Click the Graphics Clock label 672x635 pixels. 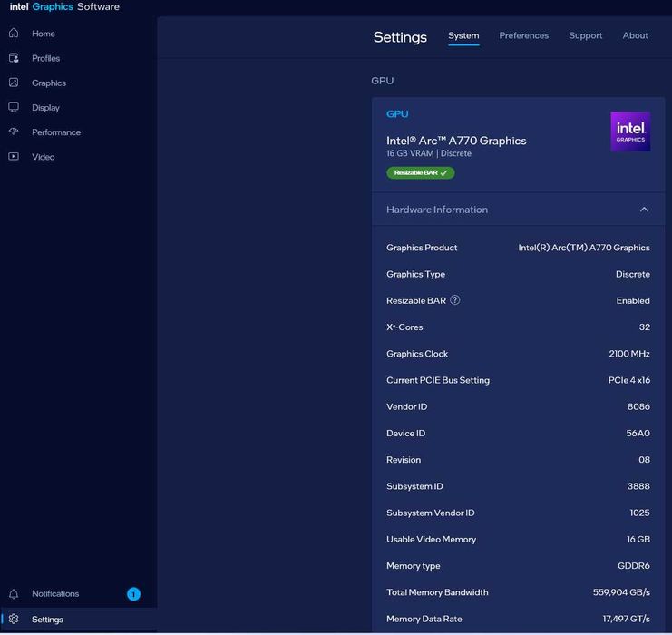[417, 354]
